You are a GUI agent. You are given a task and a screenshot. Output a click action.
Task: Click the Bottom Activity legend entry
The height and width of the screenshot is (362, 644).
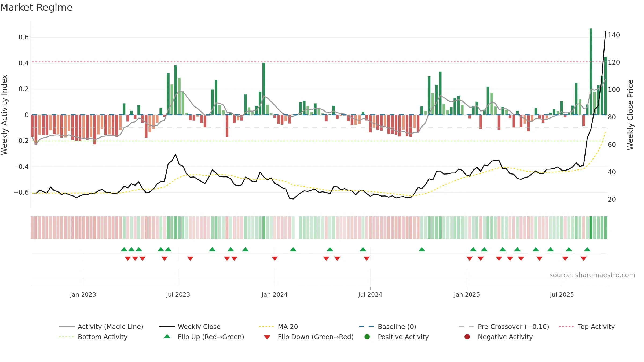pos(93,337)
